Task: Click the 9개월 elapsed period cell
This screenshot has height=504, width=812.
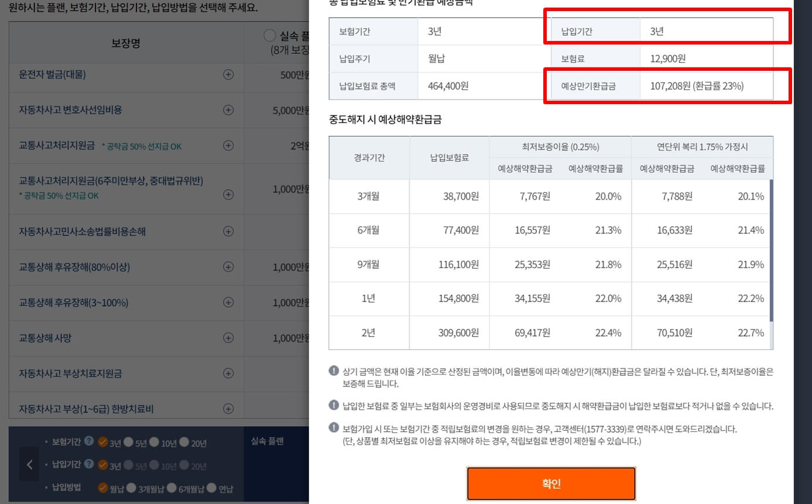Action: pyautogui.click(x=369, y=265)
